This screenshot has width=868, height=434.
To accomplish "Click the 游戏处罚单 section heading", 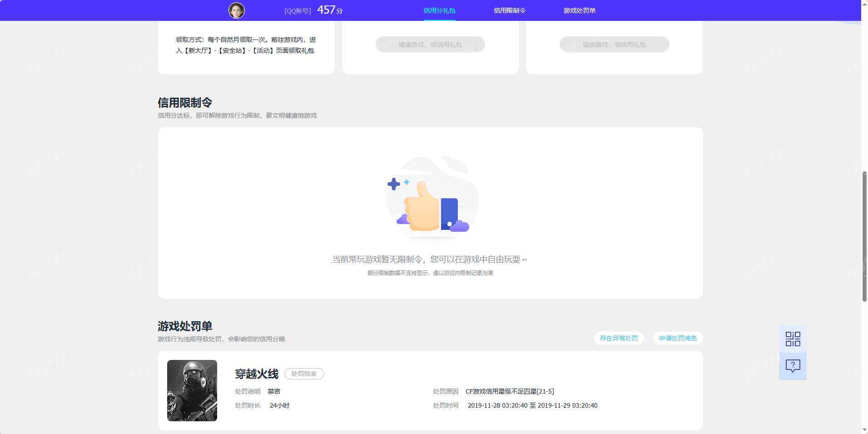I will (x=185, y=326).
